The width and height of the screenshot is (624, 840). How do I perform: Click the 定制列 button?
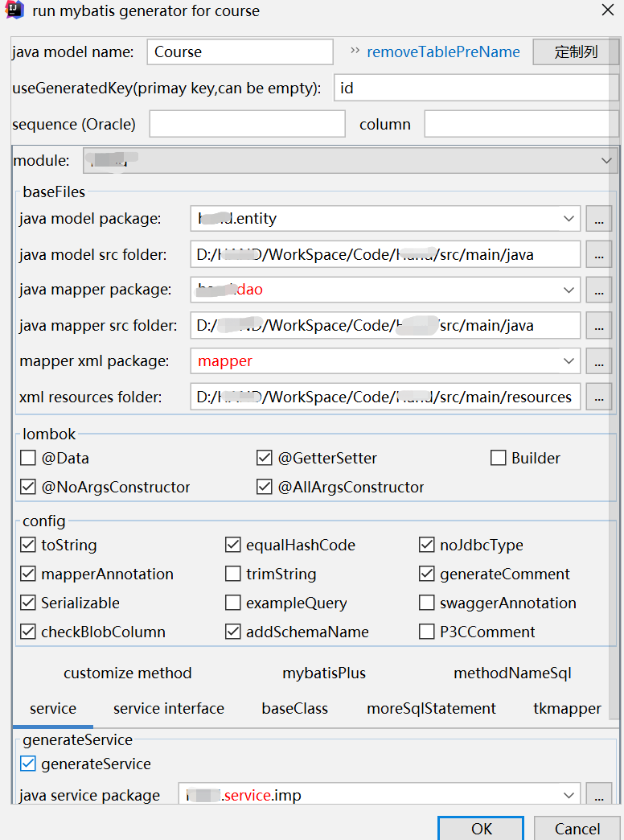576,52
